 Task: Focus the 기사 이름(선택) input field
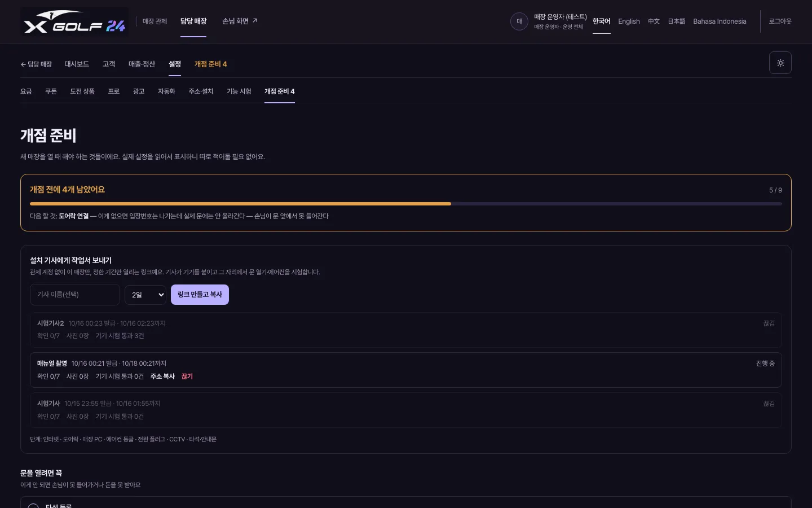coord(75,295)
